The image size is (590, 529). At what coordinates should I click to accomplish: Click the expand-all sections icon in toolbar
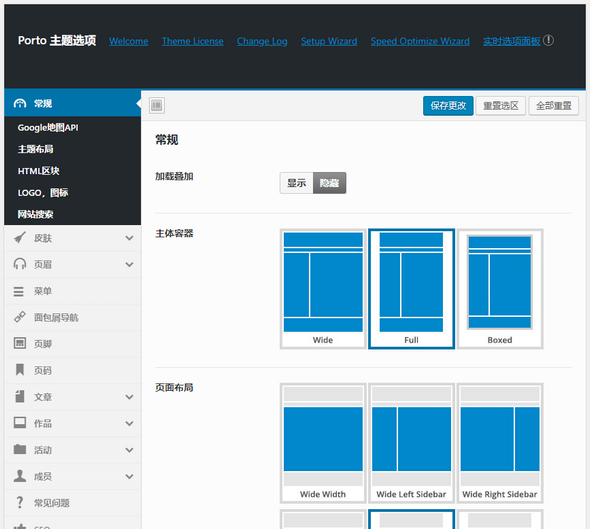(157, 105)
